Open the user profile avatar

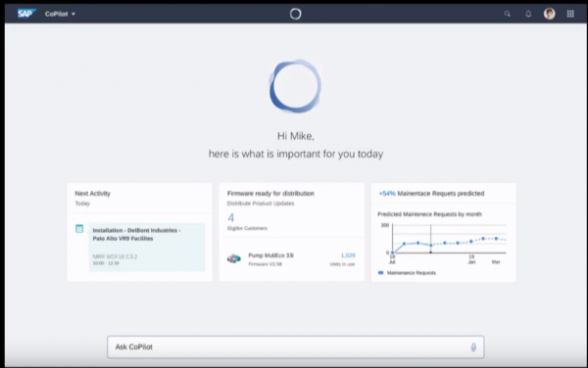550,14
